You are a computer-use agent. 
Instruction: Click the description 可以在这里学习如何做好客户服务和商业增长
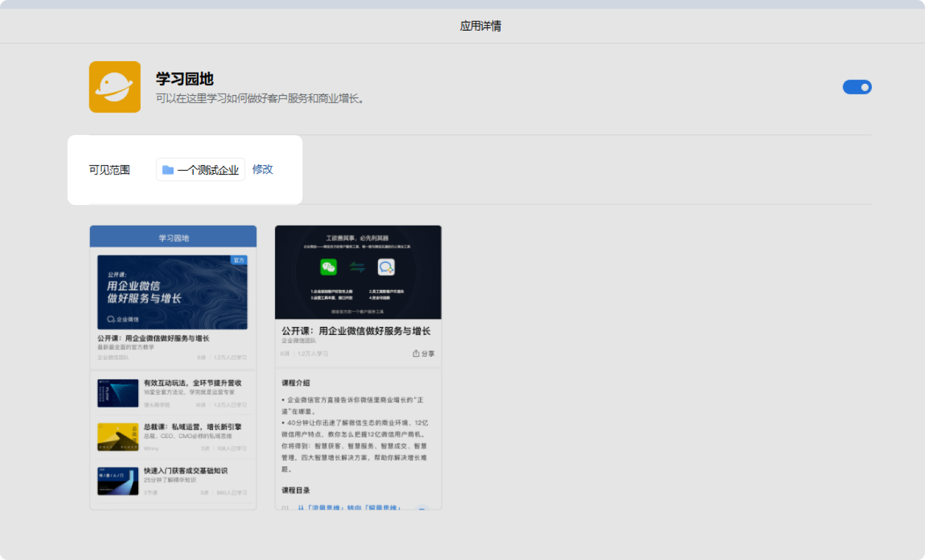(x=260, y=99)
